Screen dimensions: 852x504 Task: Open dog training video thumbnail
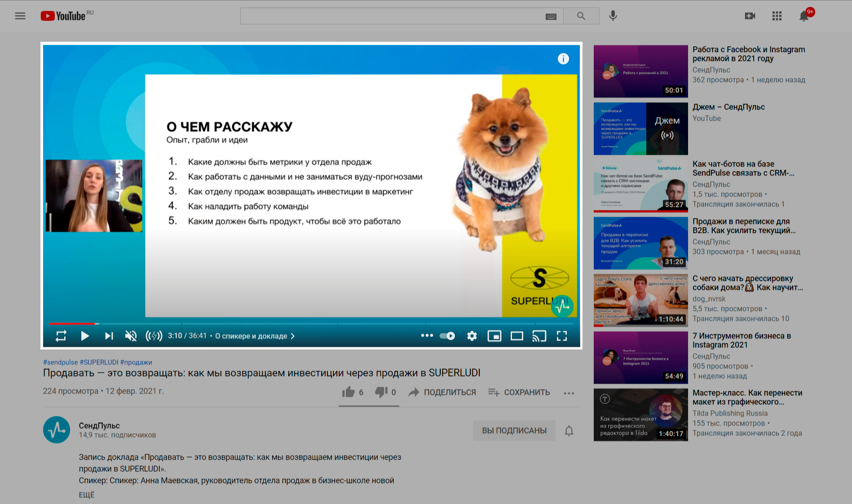click(x=641, y=301)
